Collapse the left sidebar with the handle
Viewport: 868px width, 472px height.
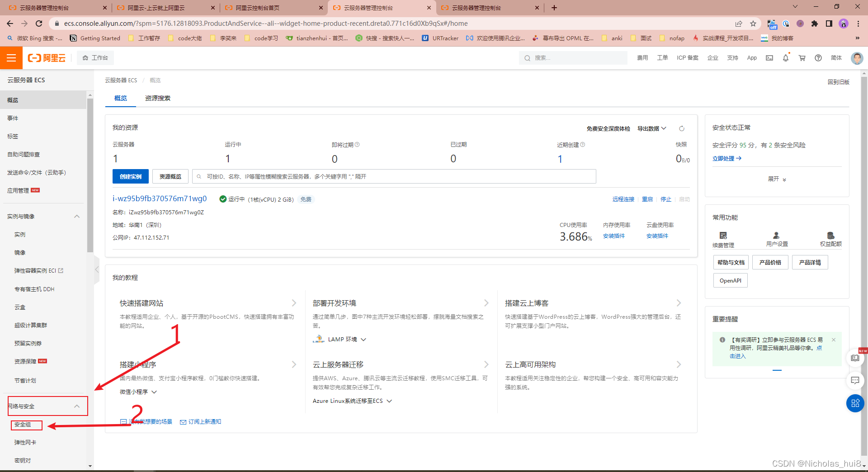97,269
